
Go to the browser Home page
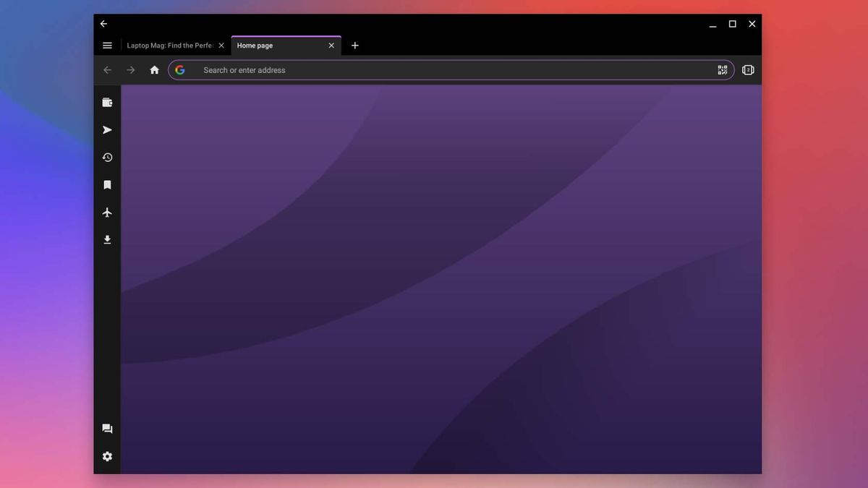coord(154,69)
